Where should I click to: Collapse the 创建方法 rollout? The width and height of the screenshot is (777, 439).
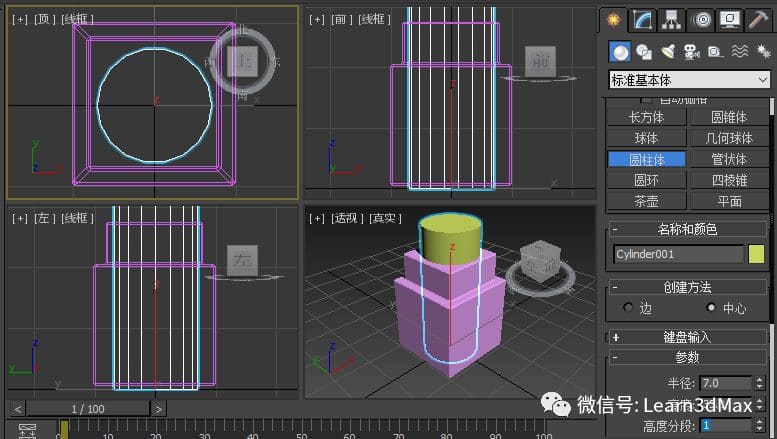point(687,287)
